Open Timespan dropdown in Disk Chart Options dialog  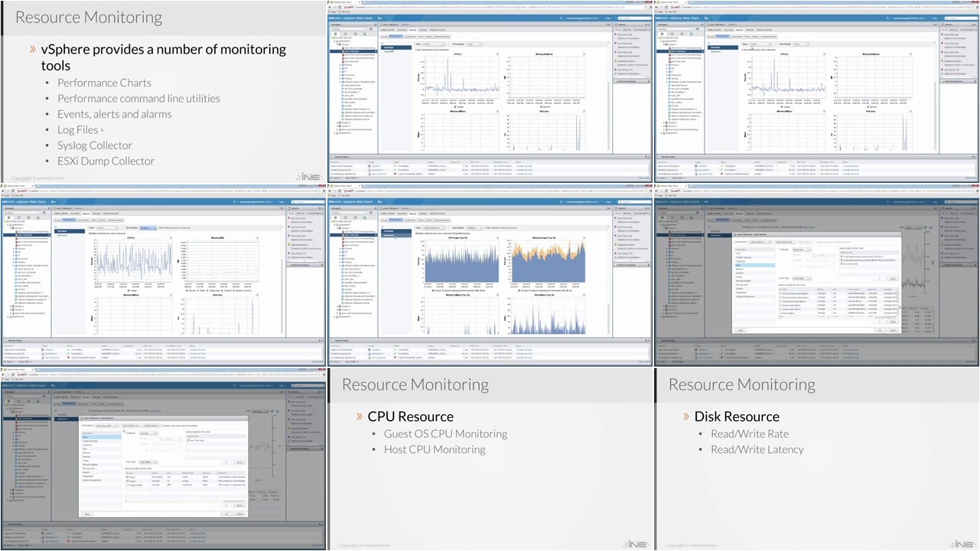click(803, 249)
